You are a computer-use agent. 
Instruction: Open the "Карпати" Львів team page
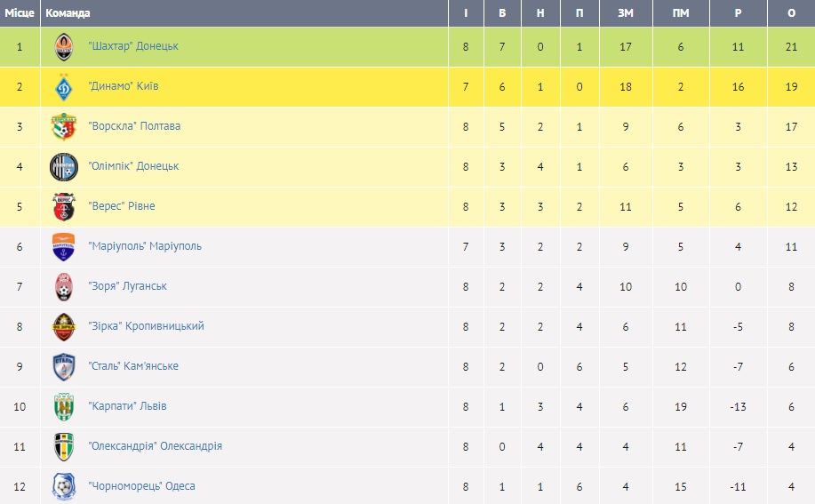tap(127, 406)
